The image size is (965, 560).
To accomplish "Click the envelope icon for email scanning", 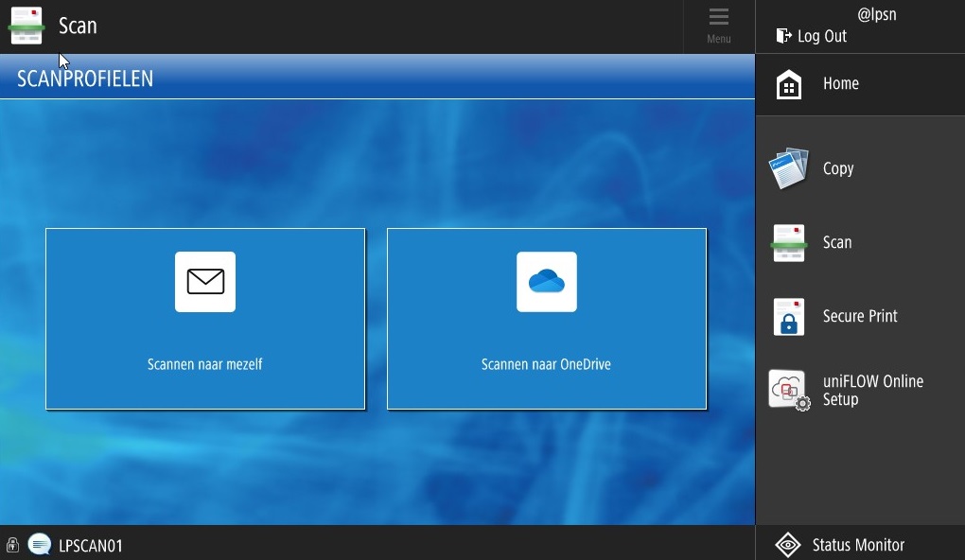I will coord(205,282).
